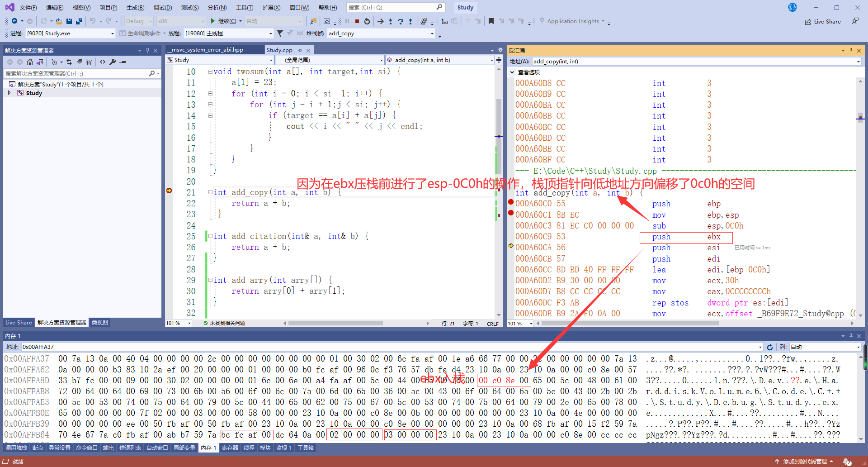
Task: Open the 工具(T) menu
Action: tap(245, 7)
